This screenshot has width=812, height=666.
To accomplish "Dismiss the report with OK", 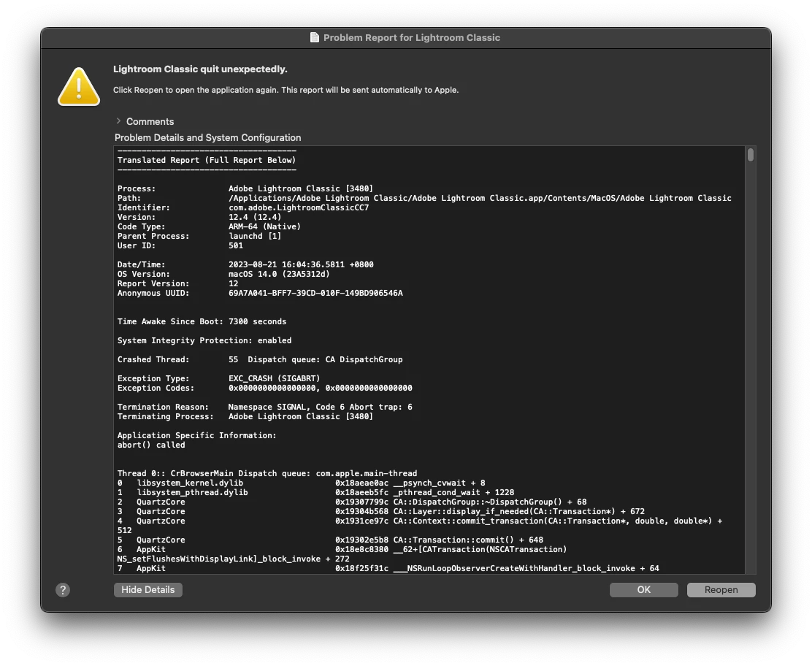I will click(x=644, y=590).
